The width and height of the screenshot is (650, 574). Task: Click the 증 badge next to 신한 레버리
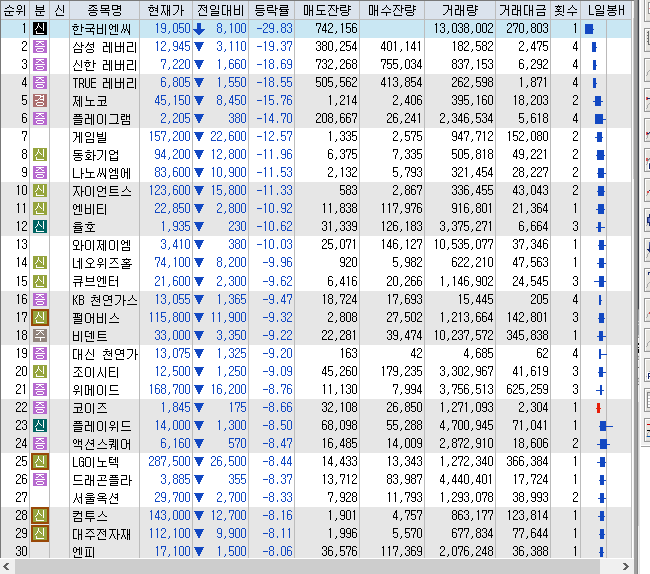click(40, 65)
